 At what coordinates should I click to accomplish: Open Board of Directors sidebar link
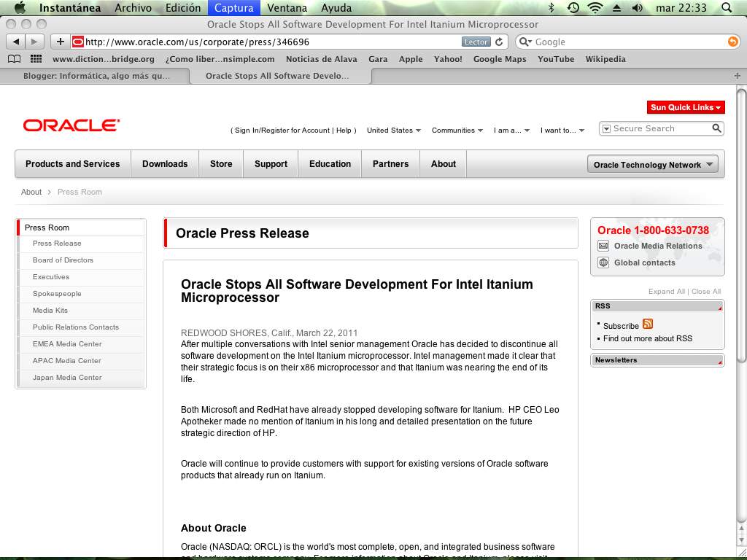pyautogui.click(x=63, y=260)
